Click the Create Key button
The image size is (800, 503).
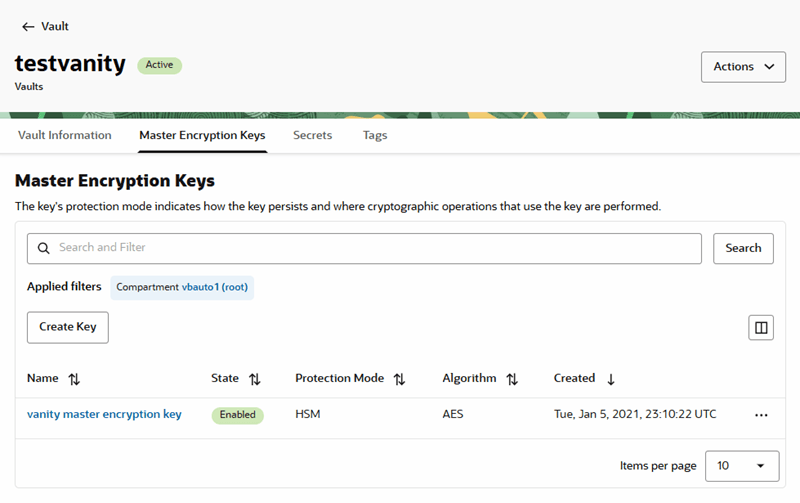pyautogui.click(x=67, y=327)
